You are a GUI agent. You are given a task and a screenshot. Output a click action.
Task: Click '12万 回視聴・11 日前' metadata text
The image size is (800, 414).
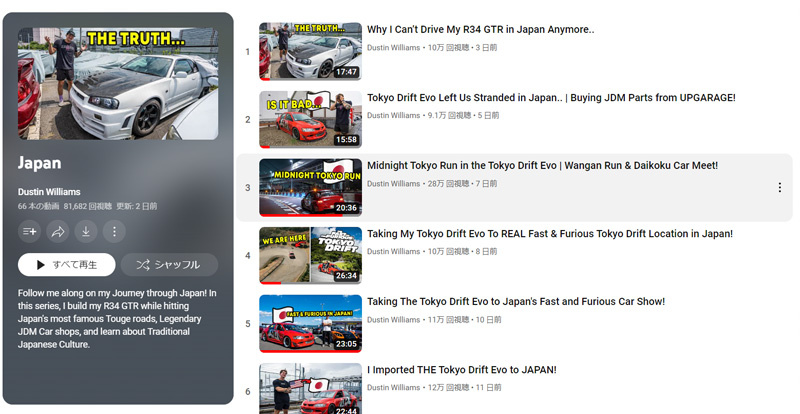464,387
